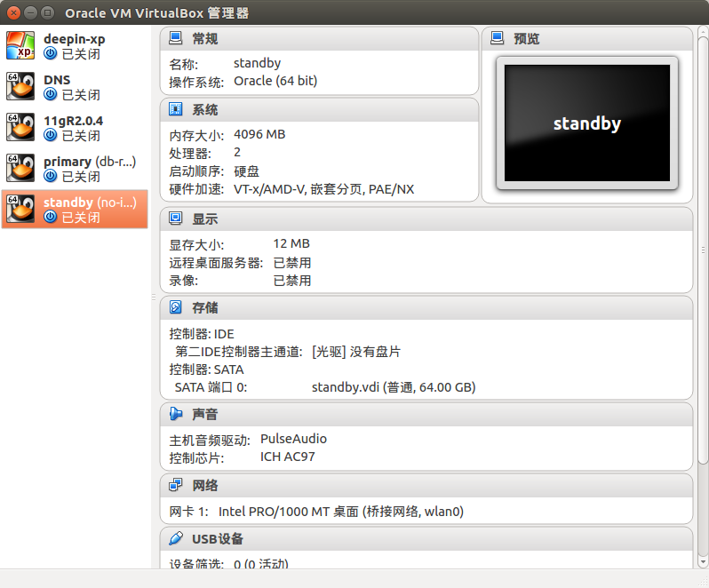Open 系统 system settings header link
The width and height of the screenshot is (709, 588).
pyautogui.click(x=205, y=109)
